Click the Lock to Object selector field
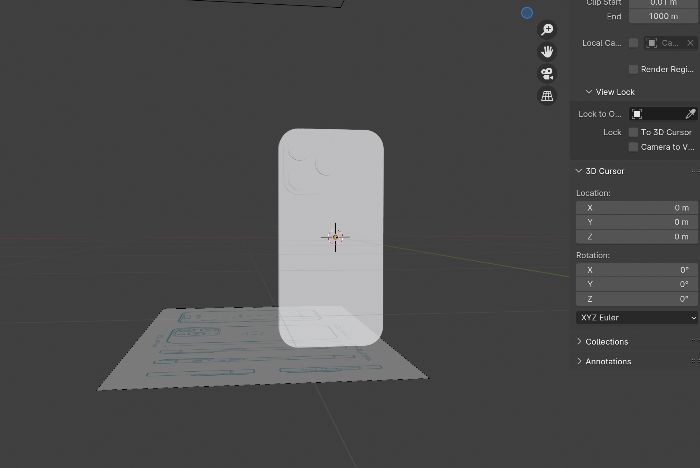This screenshot has height=468, width=700. [662, 114]
